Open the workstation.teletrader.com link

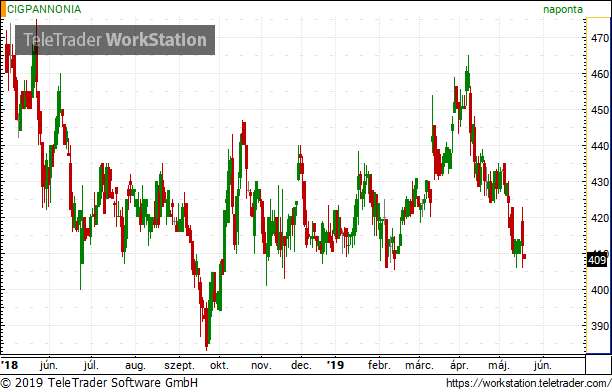pyautogui.click(x=528, y=383)
